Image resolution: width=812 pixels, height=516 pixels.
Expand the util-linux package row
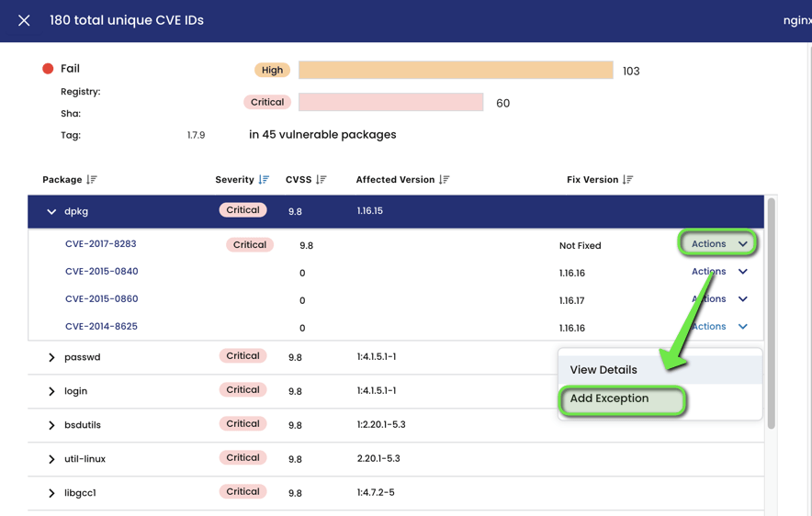point(51,459)
